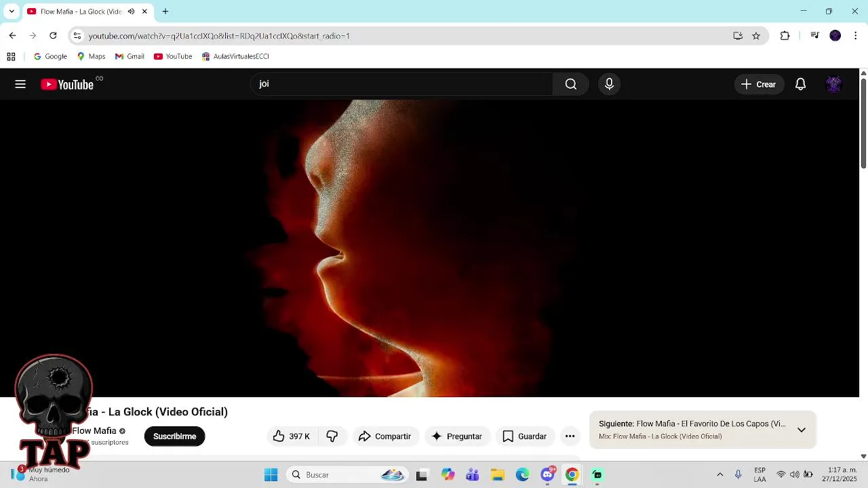Reload the YouTube page

tap(53, 36)
